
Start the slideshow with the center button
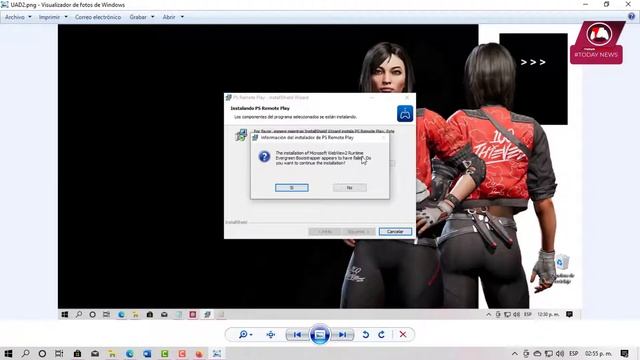coord(320,335)
